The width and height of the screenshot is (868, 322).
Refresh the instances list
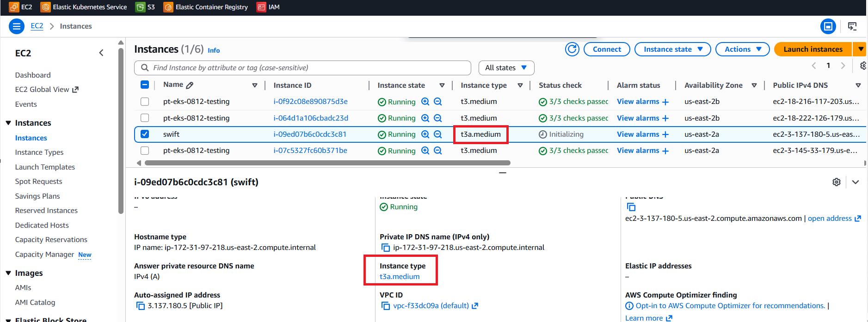click(x=572, y=49)
